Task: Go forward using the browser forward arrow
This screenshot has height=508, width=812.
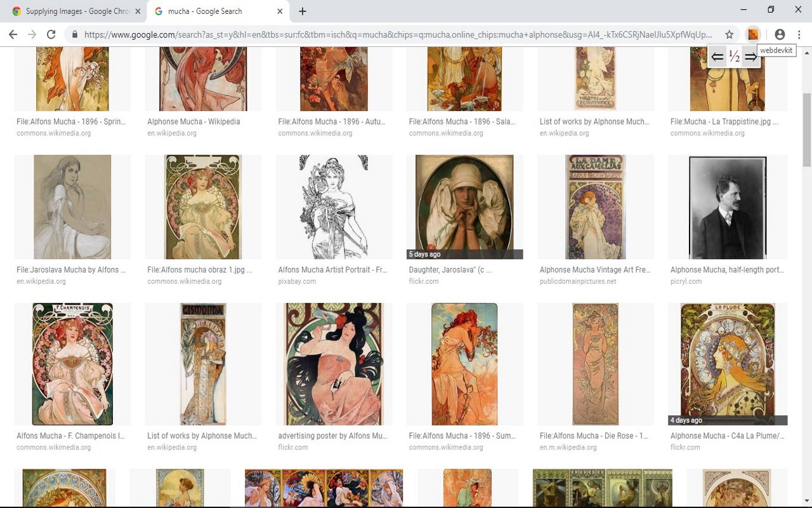Action: [x=32, y=34]
